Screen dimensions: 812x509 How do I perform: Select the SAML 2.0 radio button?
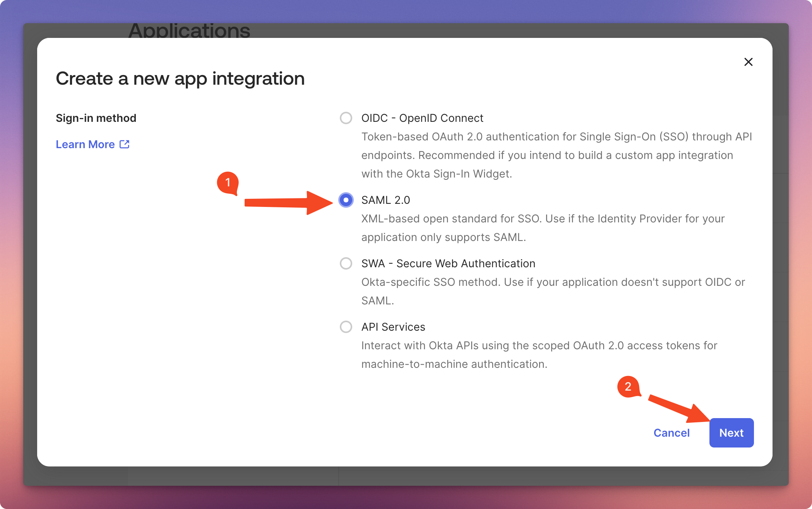(x=346, y=200)
